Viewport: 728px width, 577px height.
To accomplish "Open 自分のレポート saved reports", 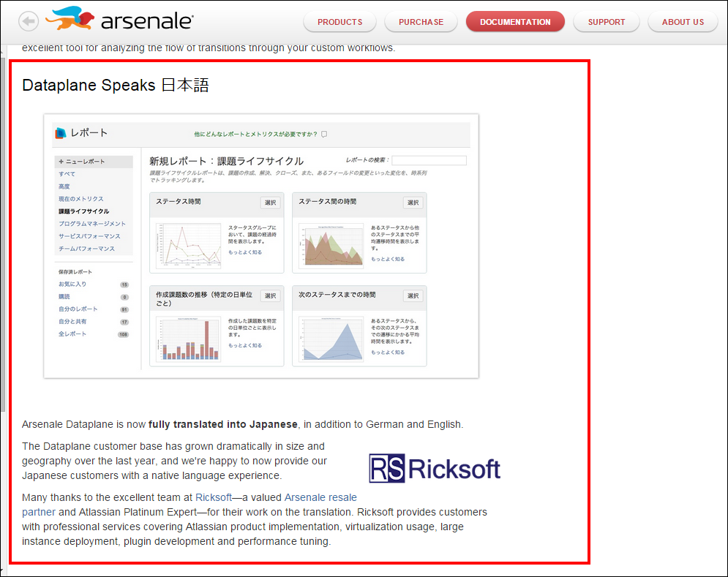I will point(78,309).
